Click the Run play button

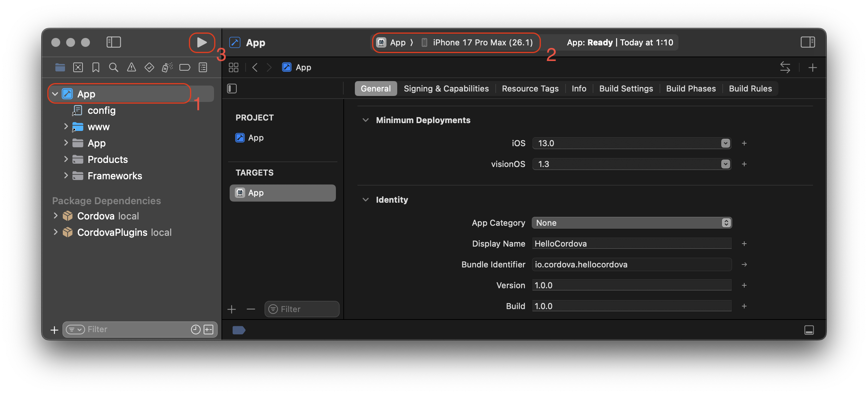[x=202, y=42]
